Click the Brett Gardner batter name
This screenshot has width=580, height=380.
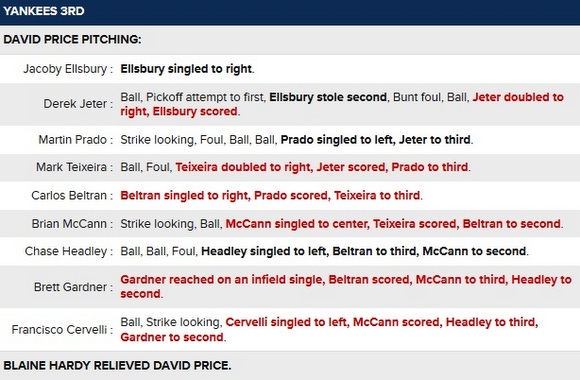[x=70, y=287]
